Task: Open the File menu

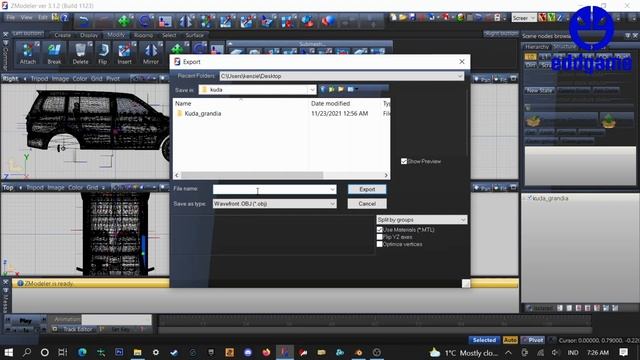Action: click(11, 18)
